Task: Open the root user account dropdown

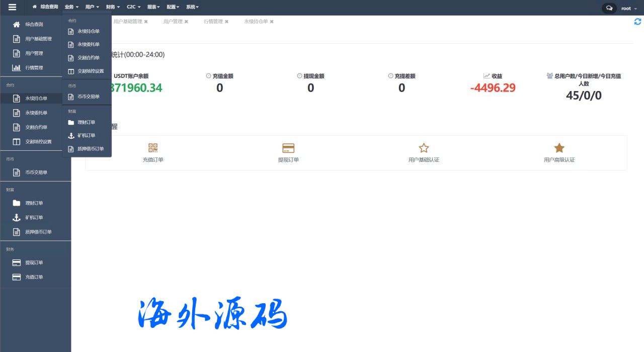Action: coord(629,9)
